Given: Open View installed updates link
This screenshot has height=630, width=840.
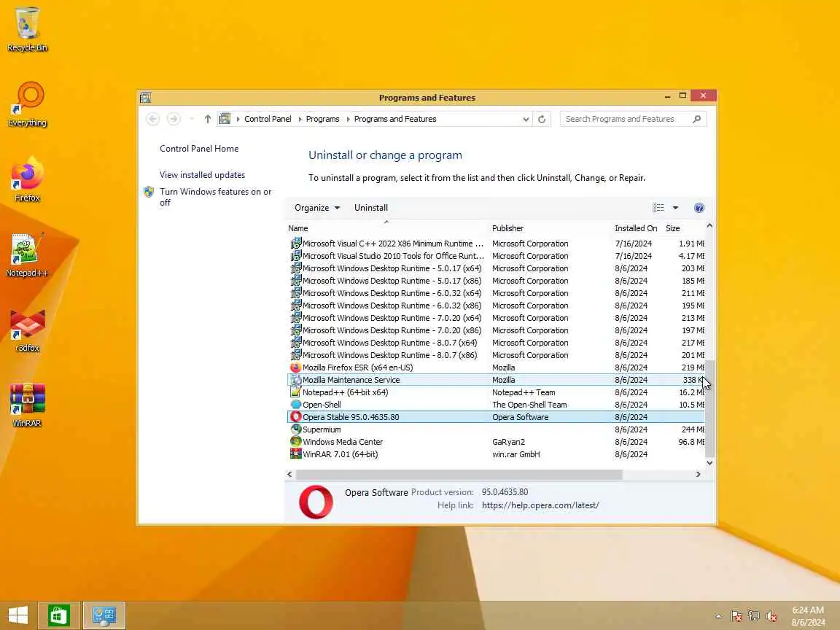Looking at the screenshot, I should coord(202,175).
